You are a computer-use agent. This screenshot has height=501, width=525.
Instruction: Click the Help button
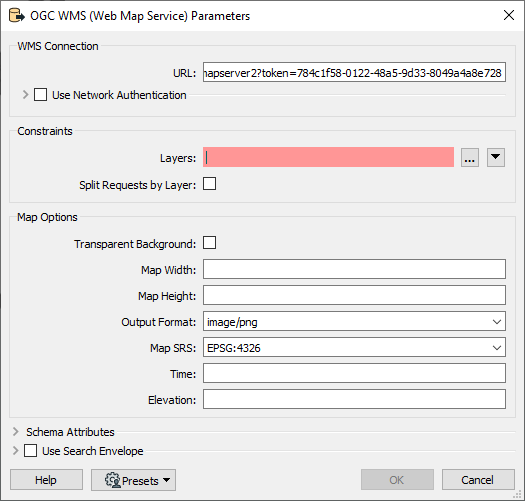46,480
